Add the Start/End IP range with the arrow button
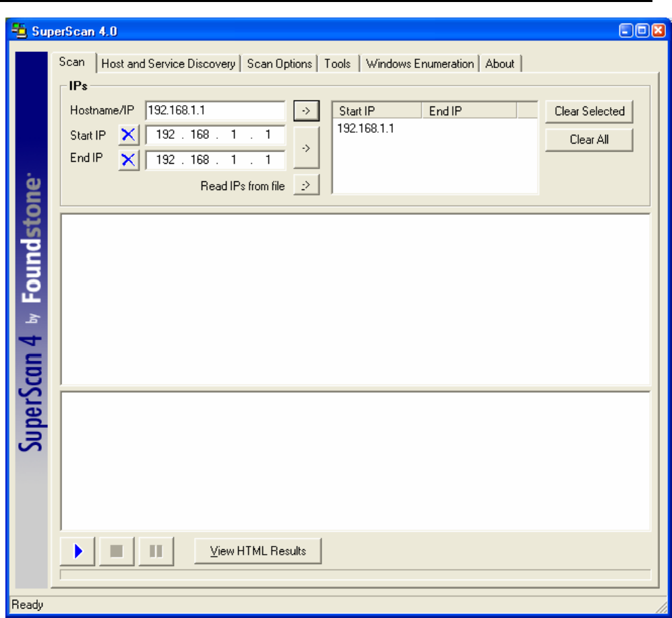The height and width of the screenshot is (618, 672). [306, 148]
